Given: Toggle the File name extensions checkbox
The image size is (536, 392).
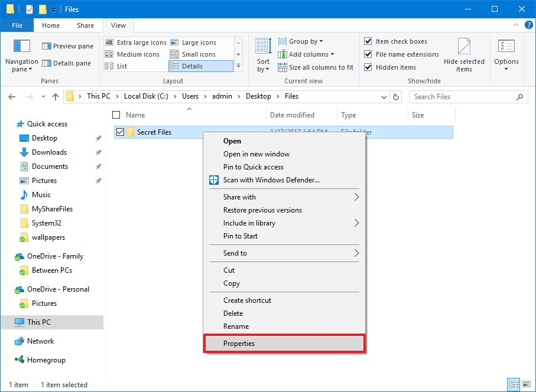Looking at the screenshot, I should pos(369,54).
